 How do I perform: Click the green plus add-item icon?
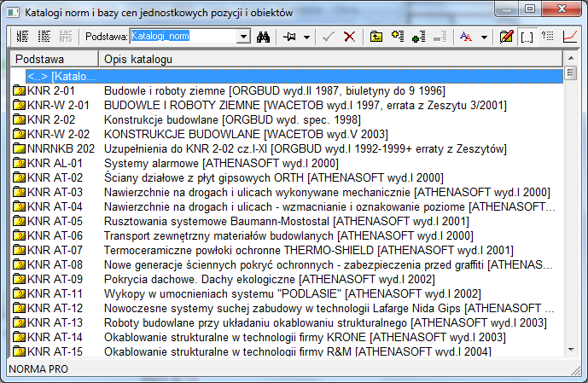tap(417, 37)
